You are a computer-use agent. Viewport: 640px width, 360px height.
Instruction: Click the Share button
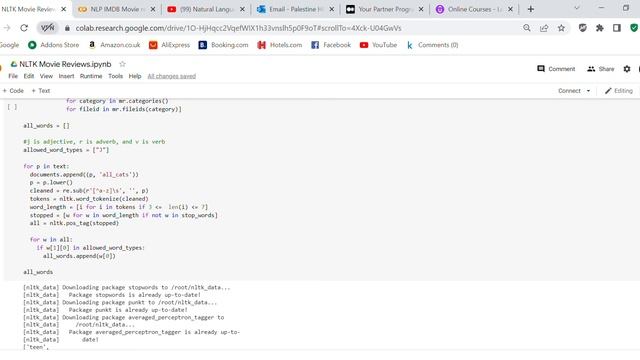pos(600,69)
